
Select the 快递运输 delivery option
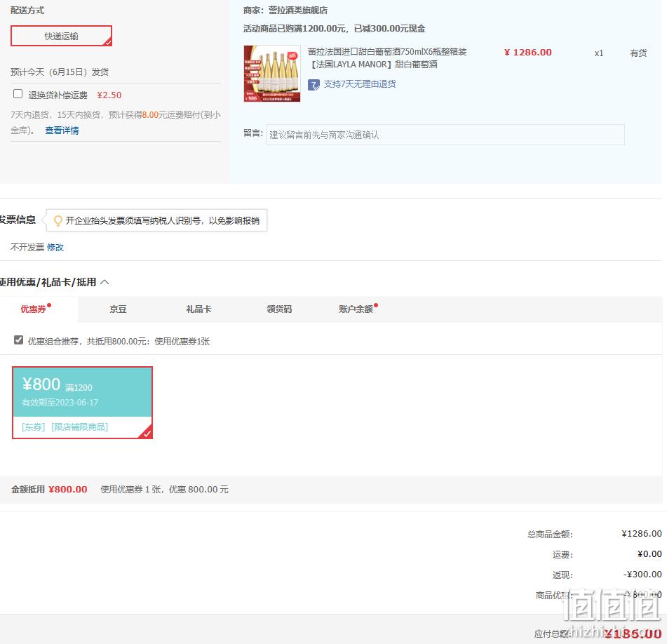point(61,36)
